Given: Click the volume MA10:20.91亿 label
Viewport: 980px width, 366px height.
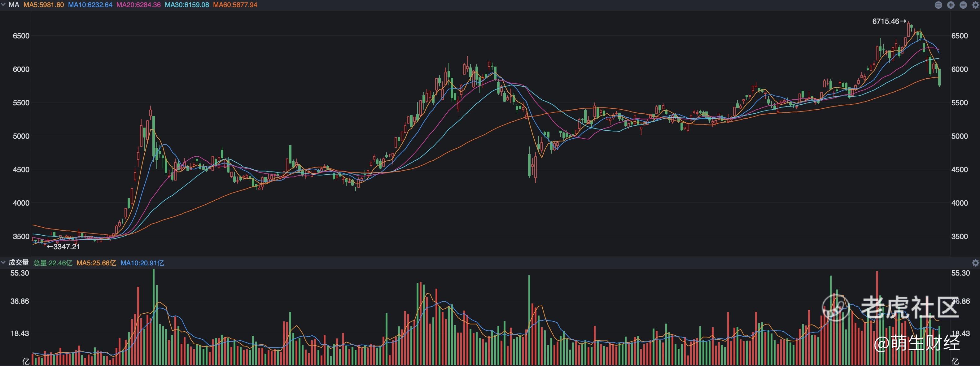Looking at the screenshot, I should pos(142,263).
